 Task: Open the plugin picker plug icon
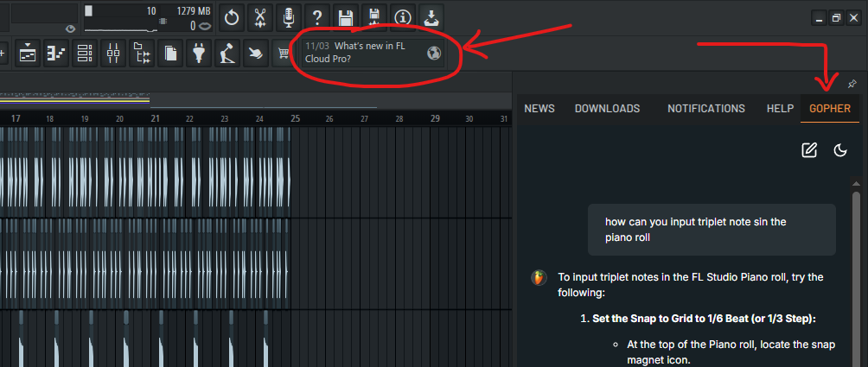pos(199,53)
